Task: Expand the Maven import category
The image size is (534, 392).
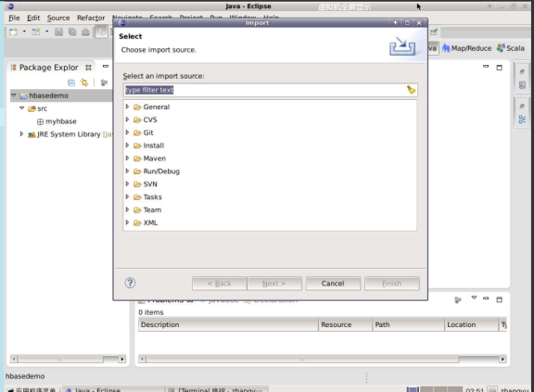Action: point(127,158)
